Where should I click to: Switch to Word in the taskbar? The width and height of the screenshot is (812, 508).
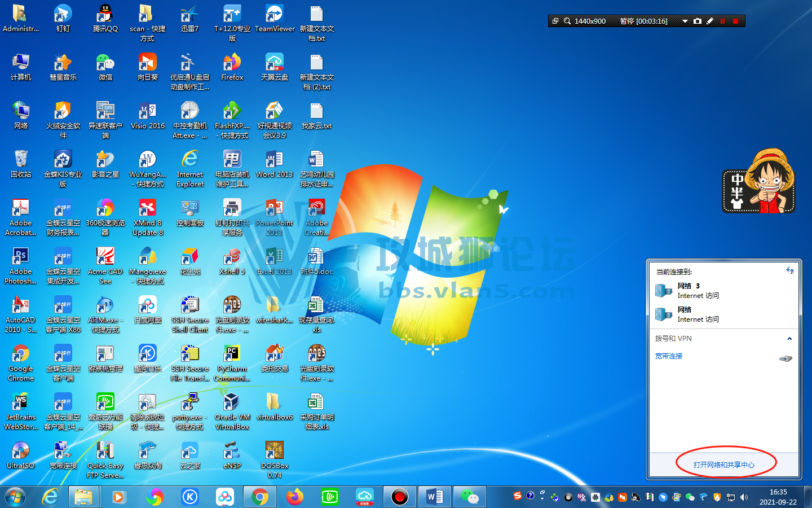(x=435, y=497)
